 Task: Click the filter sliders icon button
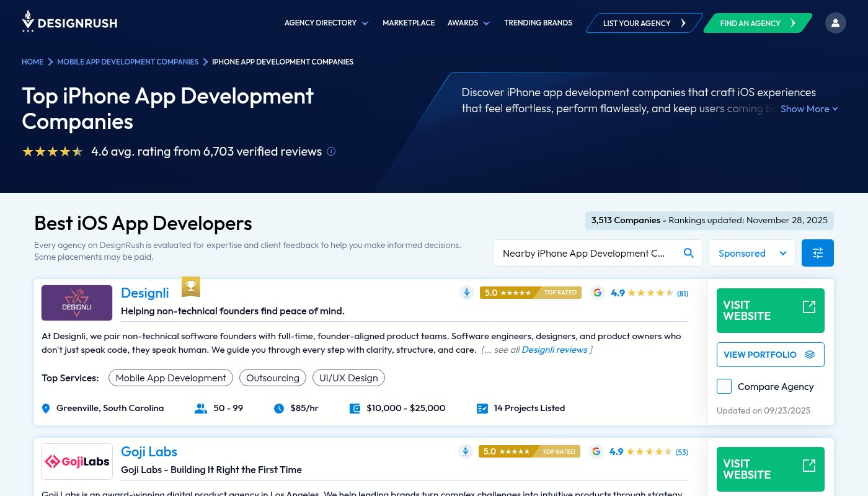tap(817, 253)
